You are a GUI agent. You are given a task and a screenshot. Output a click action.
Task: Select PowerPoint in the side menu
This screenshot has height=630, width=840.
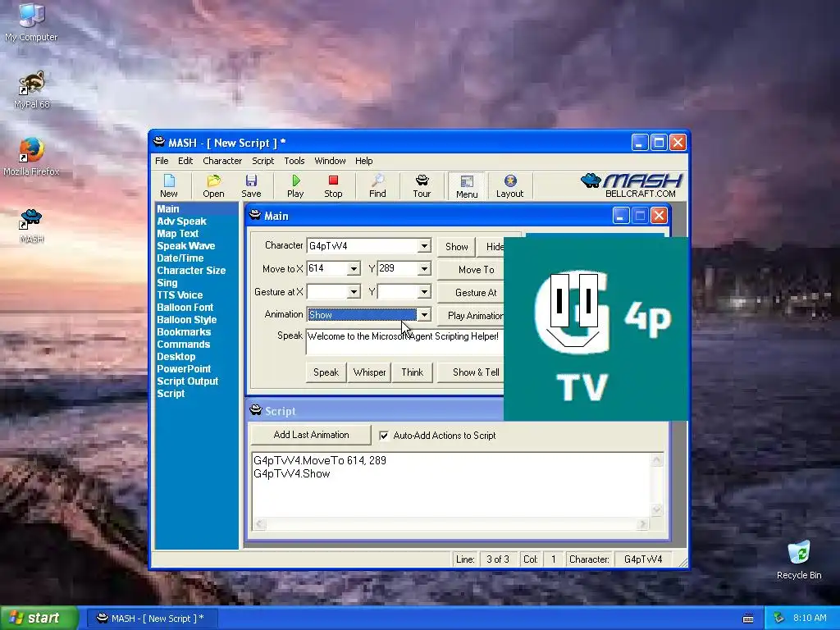pyautogui.click(x=184, y=369)
